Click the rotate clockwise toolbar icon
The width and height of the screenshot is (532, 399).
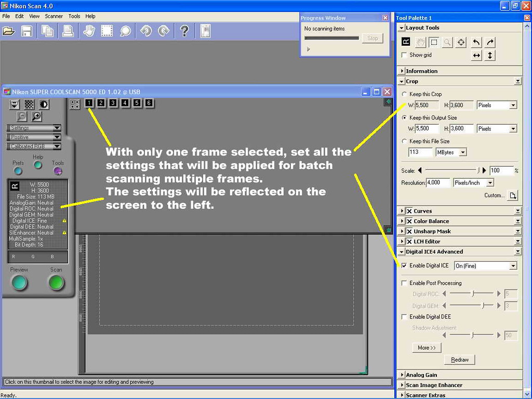(x=164, y=31)
